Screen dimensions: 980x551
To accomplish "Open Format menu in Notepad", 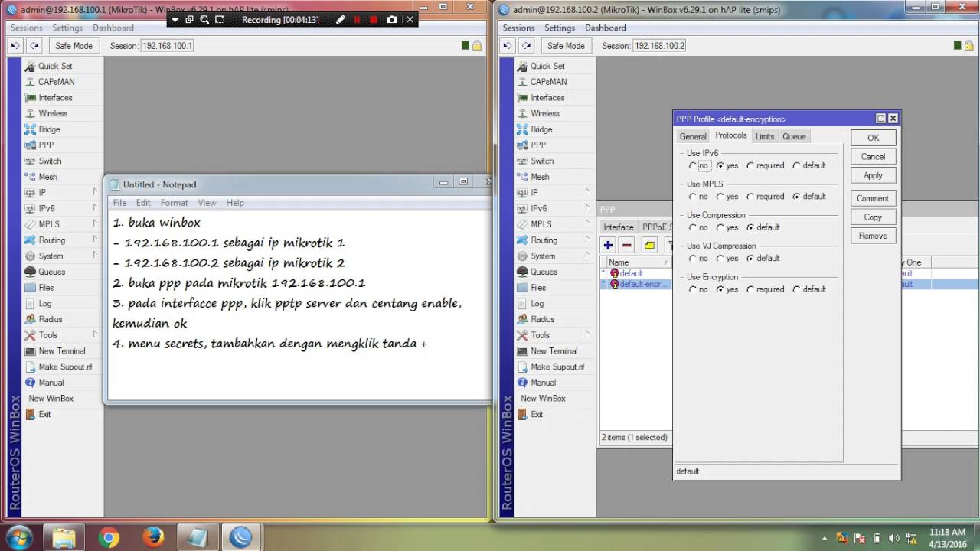I will coord(174,203).
